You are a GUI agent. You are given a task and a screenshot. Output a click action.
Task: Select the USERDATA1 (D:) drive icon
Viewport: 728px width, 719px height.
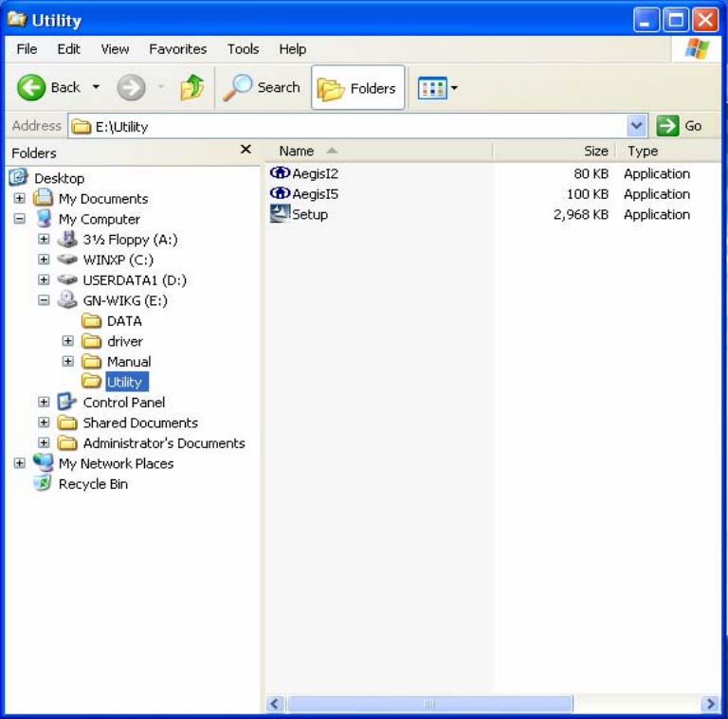68,279
